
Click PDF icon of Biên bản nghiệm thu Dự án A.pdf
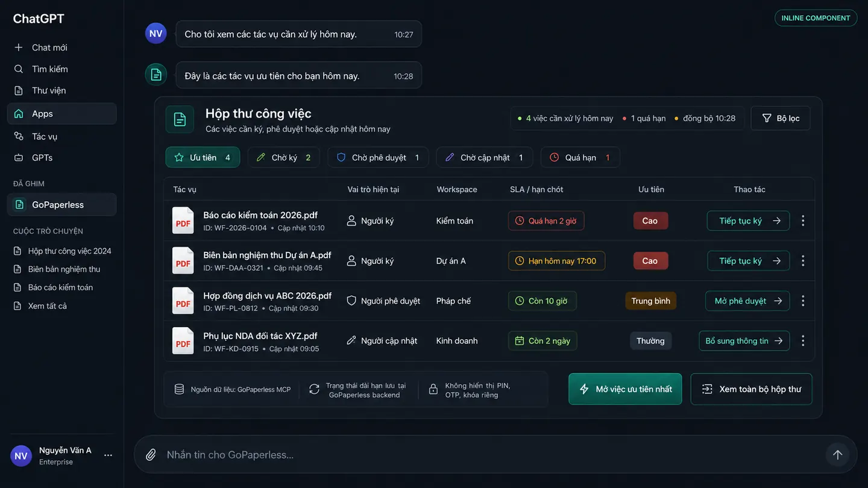coord(183,261)
